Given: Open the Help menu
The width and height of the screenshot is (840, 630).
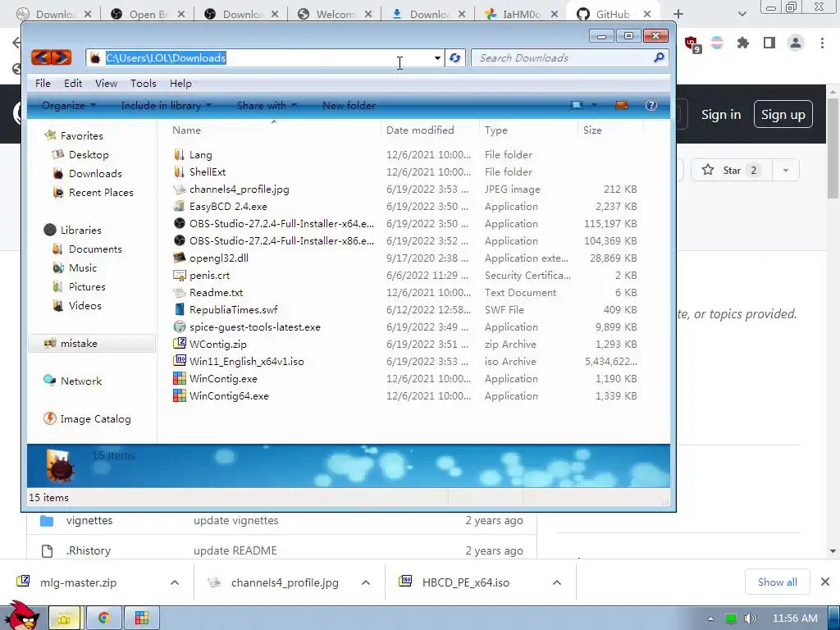Looking at the screenshot, I should (180, 84).
